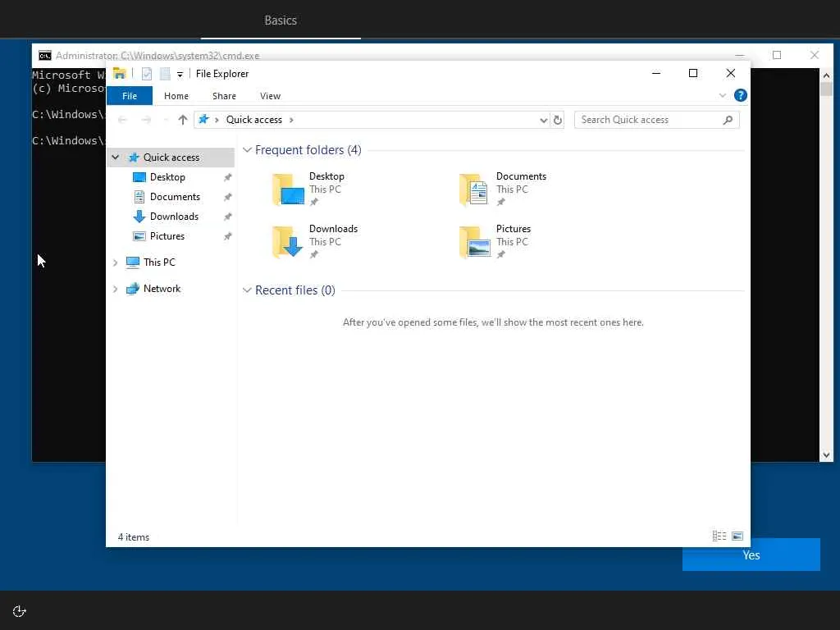Open File Explorer help icon
Screen dimensions: 840x630
pos(741,95)
